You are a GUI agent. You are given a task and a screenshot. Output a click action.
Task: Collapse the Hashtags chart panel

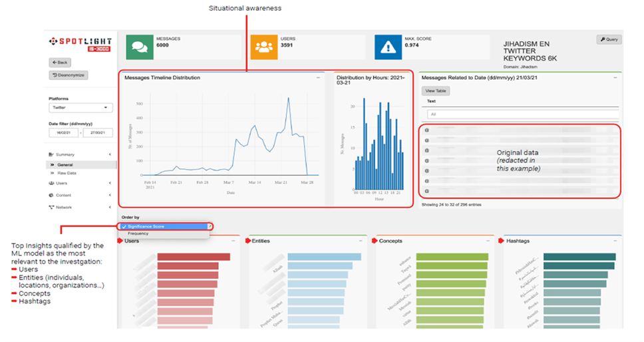(615, 241)
